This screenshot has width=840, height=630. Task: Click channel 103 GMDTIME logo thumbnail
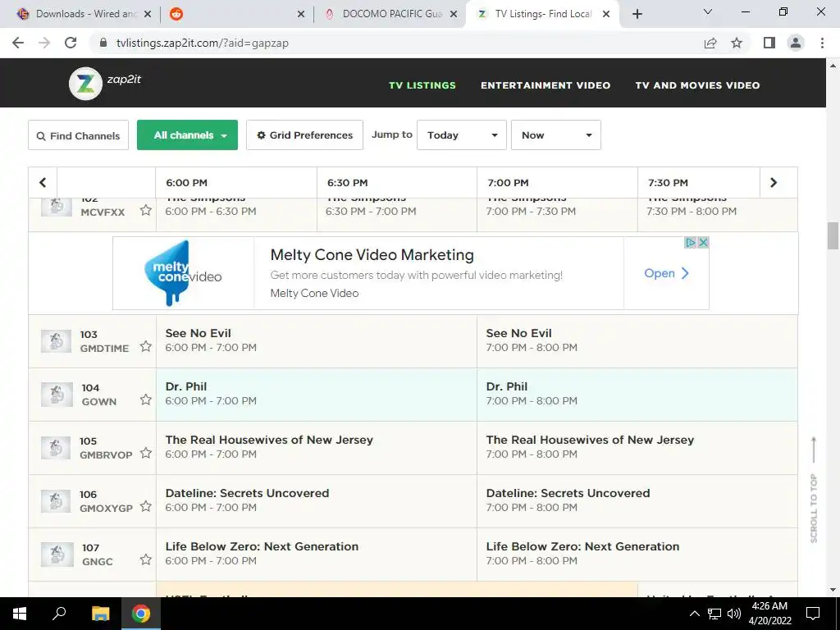[x=57, y=340]
